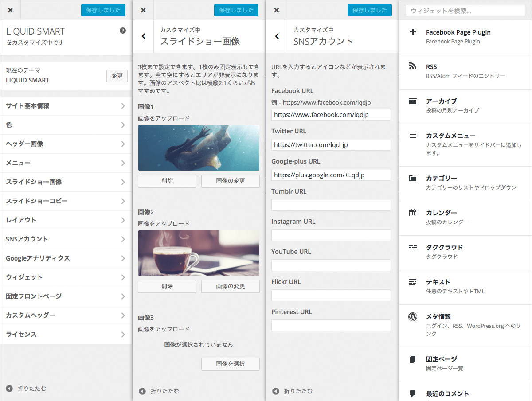Viewport: 532px width, 401px height.
Task: Expand サイト基本情報 section
Action: point(66,106)
